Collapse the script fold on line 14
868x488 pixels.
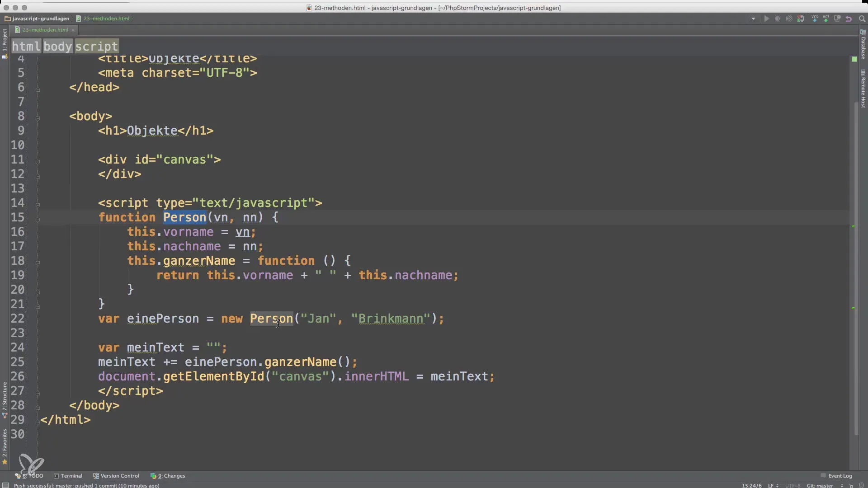[x=38, y=205]
